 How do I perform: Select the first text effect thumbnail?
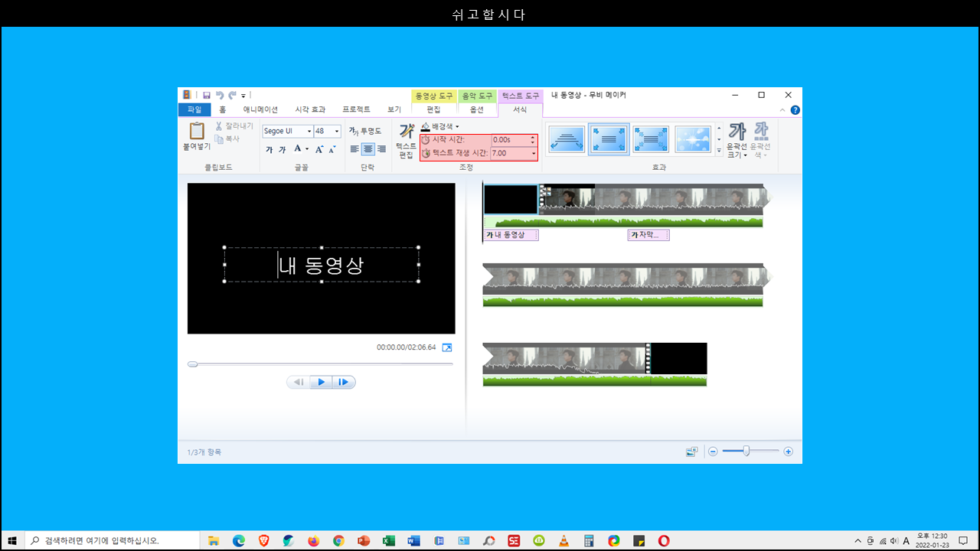567,139
